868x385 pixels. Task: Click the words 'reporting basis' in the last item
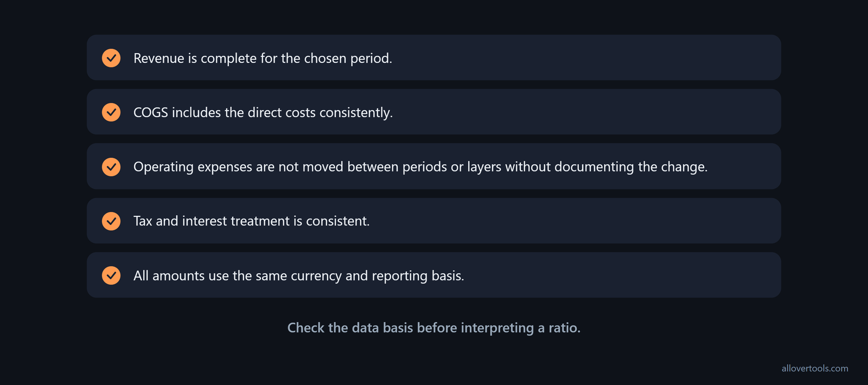point(418,275)
